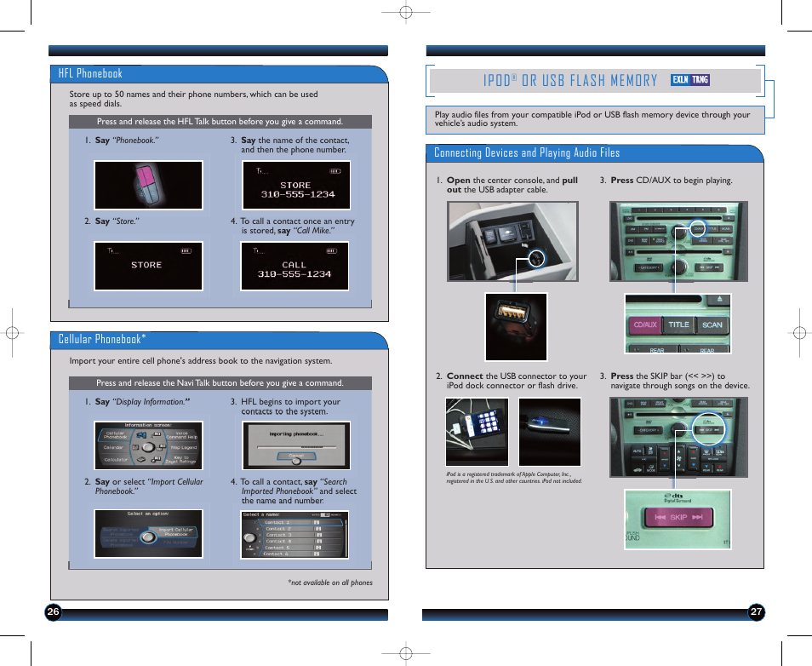Click the 'say "Call Mike."' step text
812x666 pixels.
pyautogui.click(x=306, y=231)
